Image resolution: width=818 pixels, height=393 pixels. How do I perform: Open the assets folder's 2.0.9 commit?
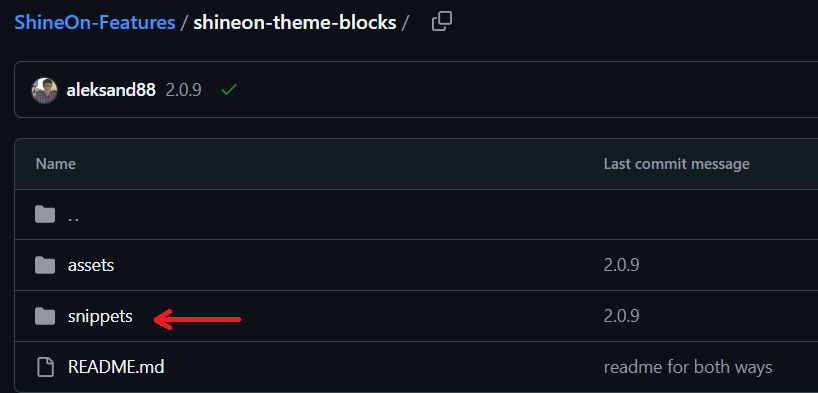tap(621, 265)
